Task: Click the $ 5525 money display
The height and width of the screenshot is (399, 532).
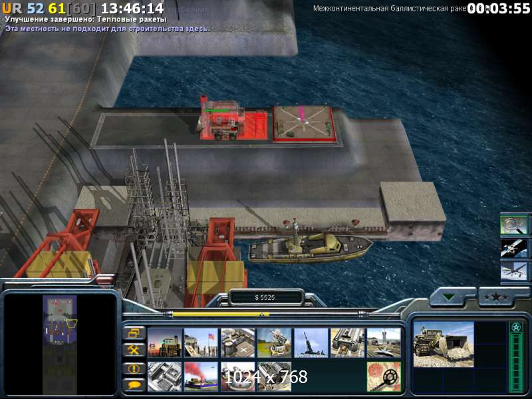Action: click(x=265, y=297)
